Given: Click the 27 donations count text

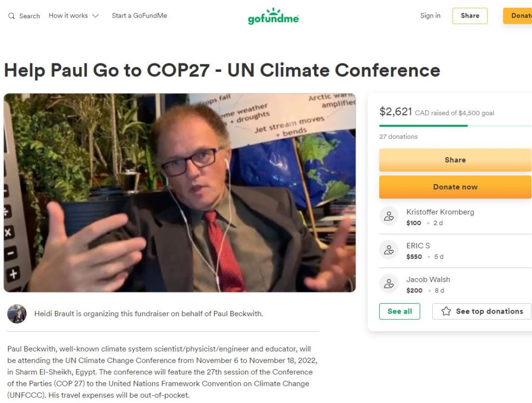Looking at the screenshot, I should (398, 137).
